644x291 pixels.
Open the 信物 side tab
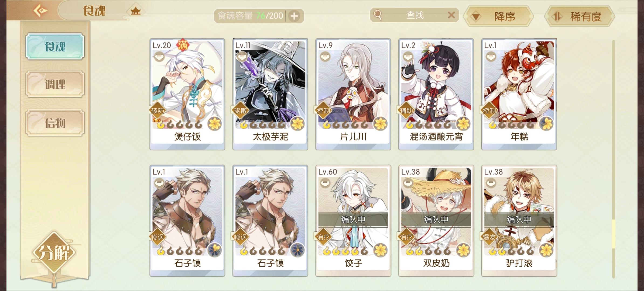pyautogui.click(x=55, y=123)
